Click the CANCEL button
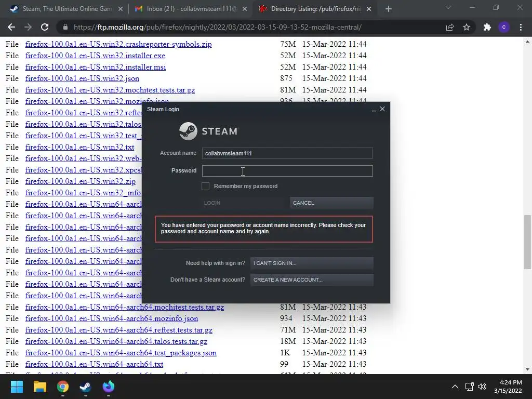Screen dimensions: 532x399 coord(331,203)
